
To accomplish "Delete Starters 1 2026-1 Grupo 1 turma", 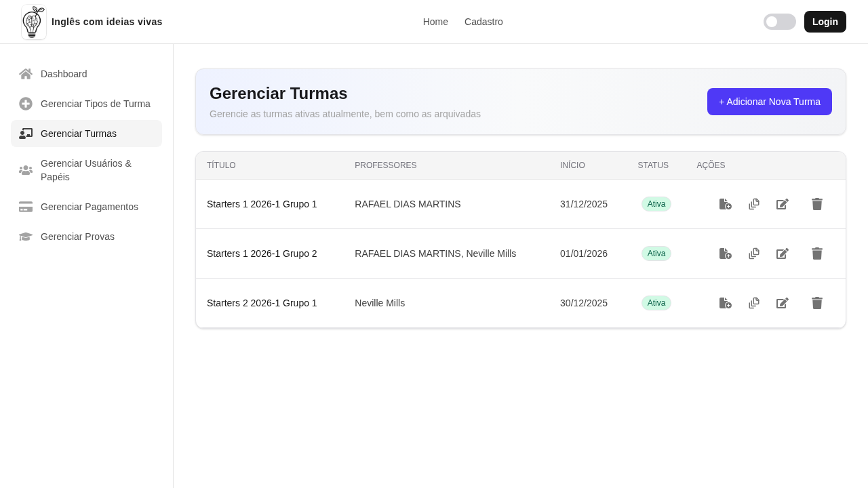I will (817, 204).
